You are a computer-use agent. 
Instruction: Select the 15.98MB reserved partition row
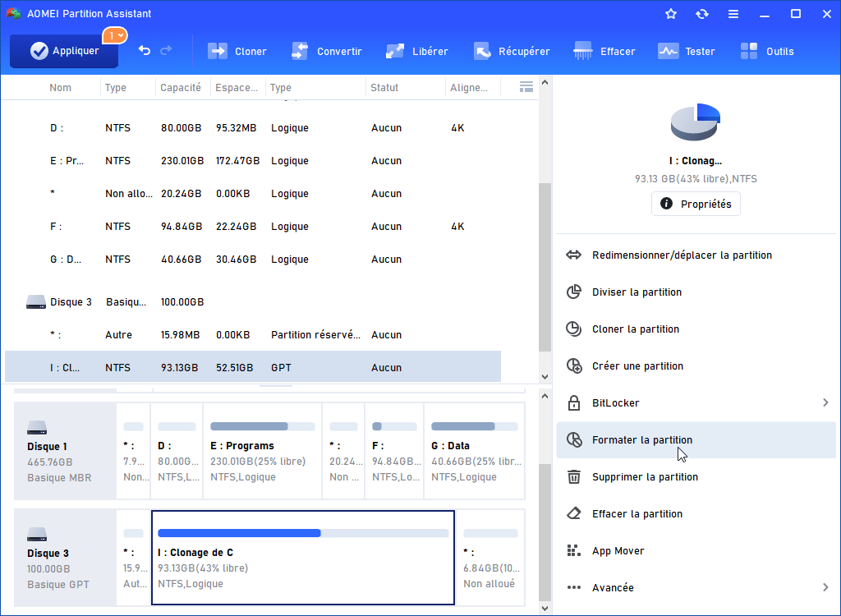(x=253, y=335)
